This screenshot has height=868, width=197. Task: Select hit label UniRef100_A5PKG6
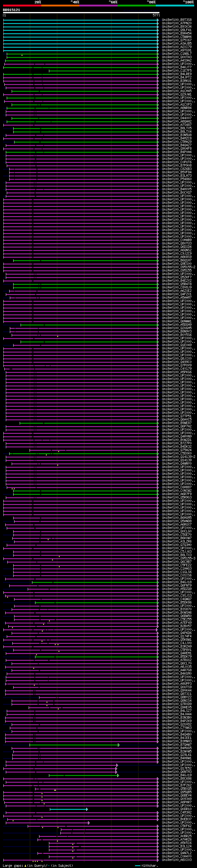click(x=177, y=372)
